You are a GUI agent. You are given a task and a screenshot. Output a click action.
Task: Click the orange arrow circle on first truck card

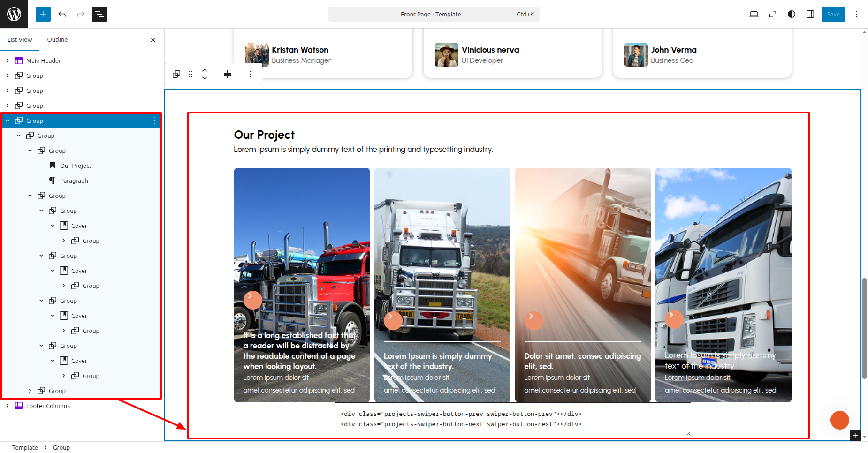pos(252,300)
